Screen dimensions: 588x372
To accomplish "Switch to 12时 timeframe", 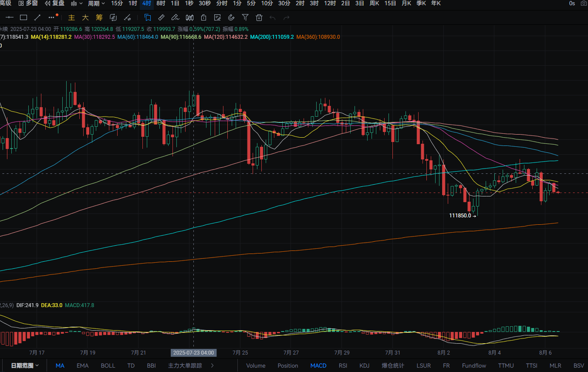I will pos(330,3).
